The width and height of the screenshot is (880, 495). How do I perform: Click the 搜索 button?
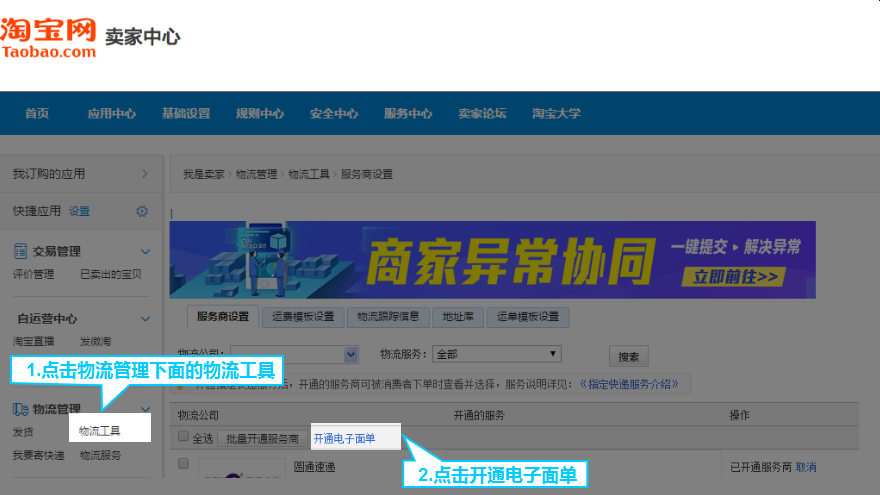click(x=629, y=356)
